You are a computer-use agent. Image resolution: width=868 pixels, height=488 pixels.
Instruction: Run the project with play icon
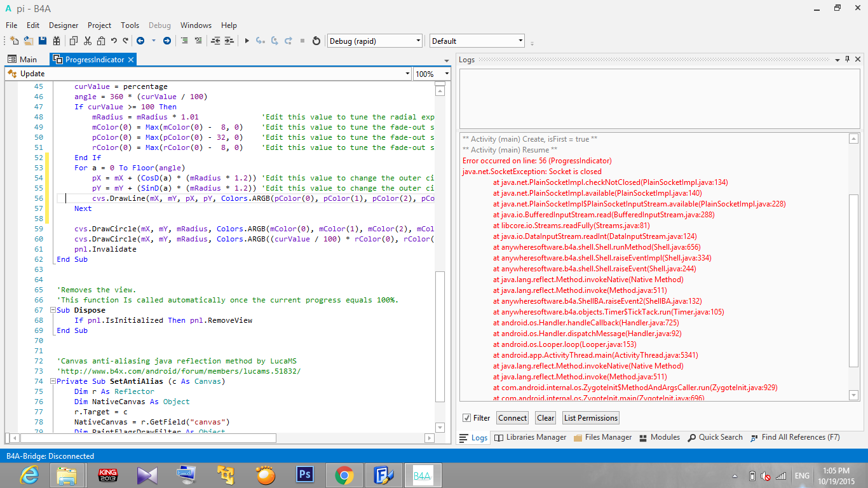click(x=247, y=41)
